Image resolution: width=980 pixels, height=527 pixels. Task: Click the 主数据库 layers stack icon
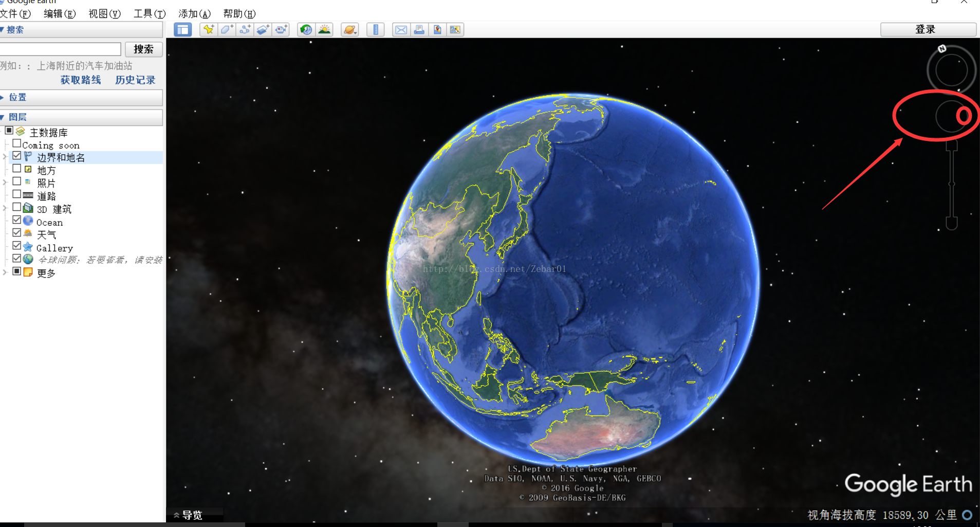21,132
